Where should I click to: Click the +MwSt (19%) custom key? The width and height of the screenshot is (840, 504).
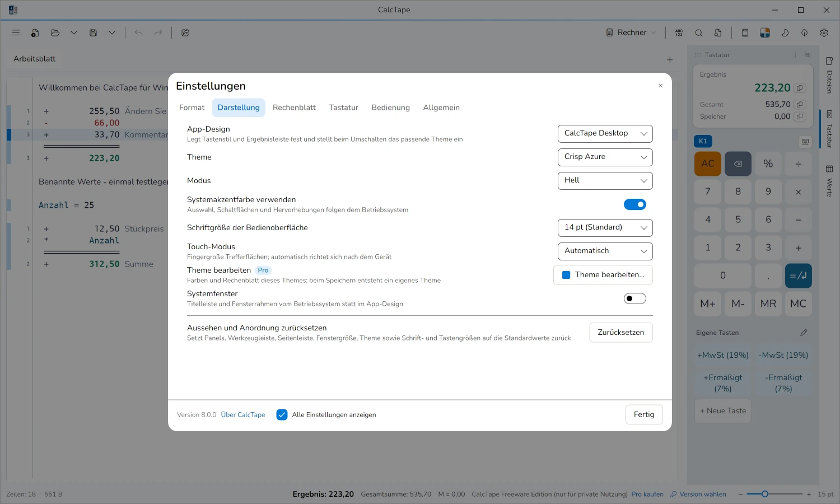[x=723, y=355]
